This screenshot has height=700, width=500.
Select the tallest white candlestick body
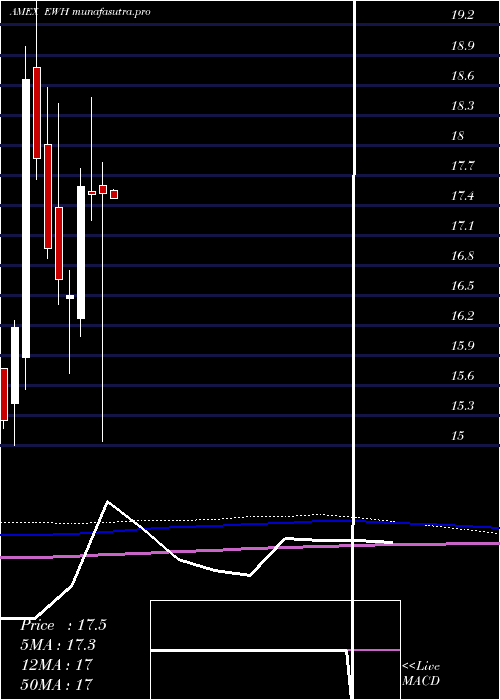[26, 218]
